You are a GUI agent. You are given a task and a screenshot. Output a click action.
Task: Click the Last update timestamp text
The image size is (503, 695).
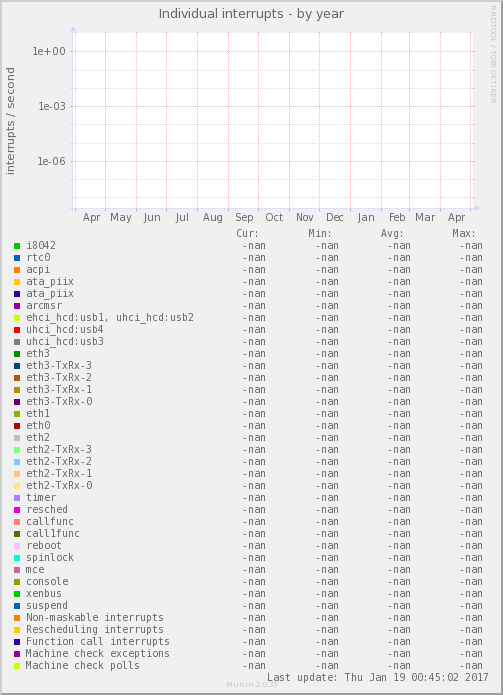[x=378, y=677]
